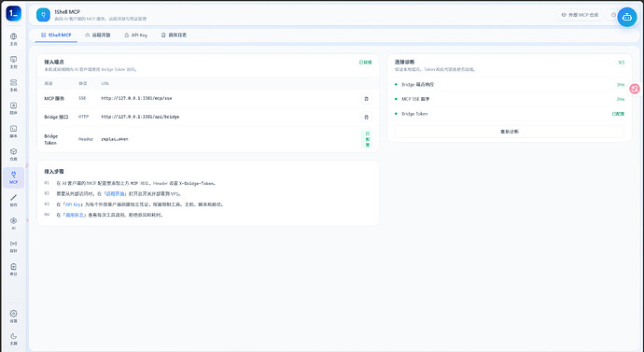Click the HTTP protocol cell
644x352 pixels.
83,117
